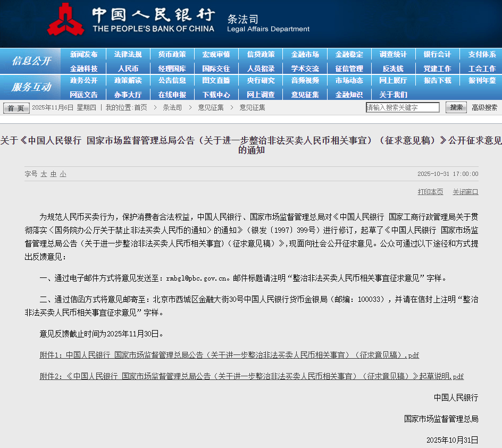Click 关闭窗口 link

point(465,192)
